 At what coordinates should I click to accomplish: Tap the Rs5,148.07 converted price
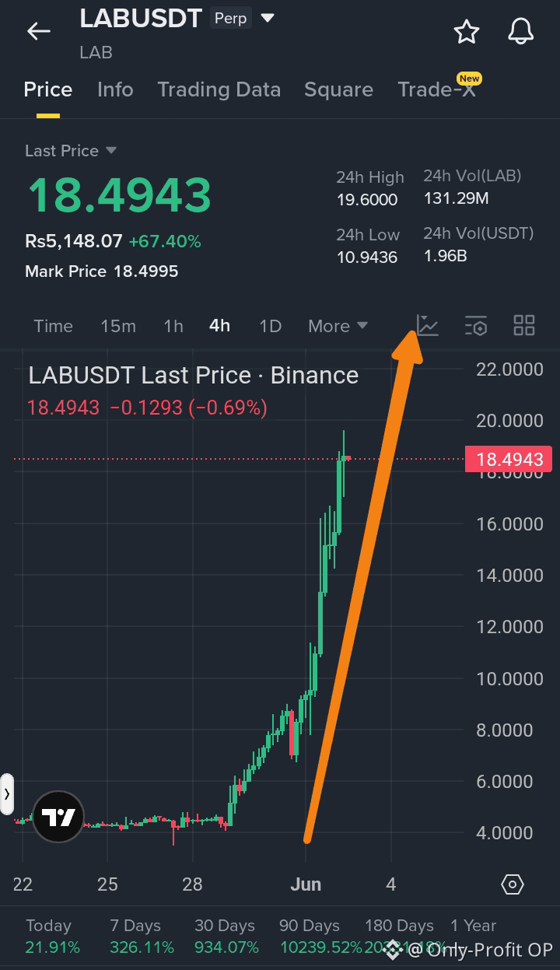click(74, 242)
